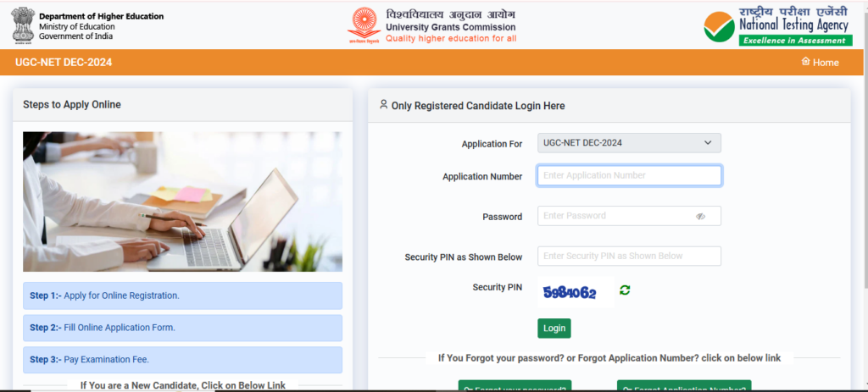Go to Home in the orange bar
The image size is (868, 392).
pyautogui.click(x=820, y=63)
